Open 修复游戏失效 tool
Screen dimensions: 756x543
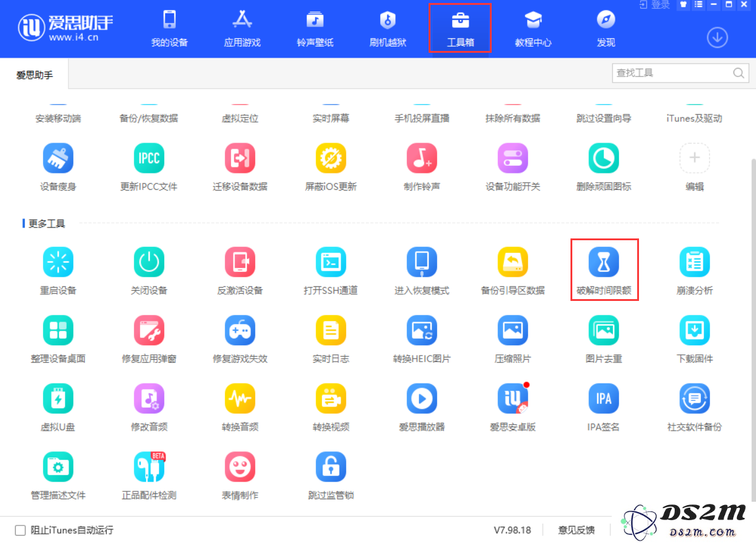240,330
